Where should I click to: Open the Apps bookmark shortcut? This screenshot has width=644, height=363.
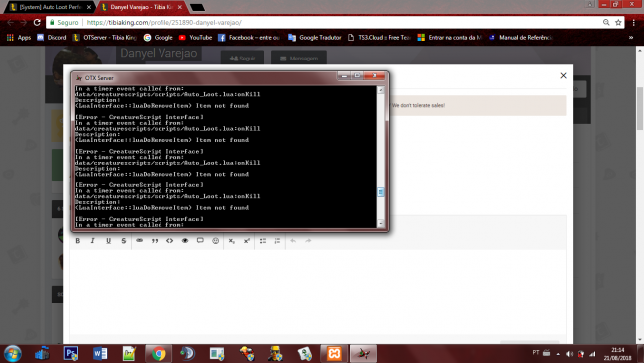pos(19,38)
